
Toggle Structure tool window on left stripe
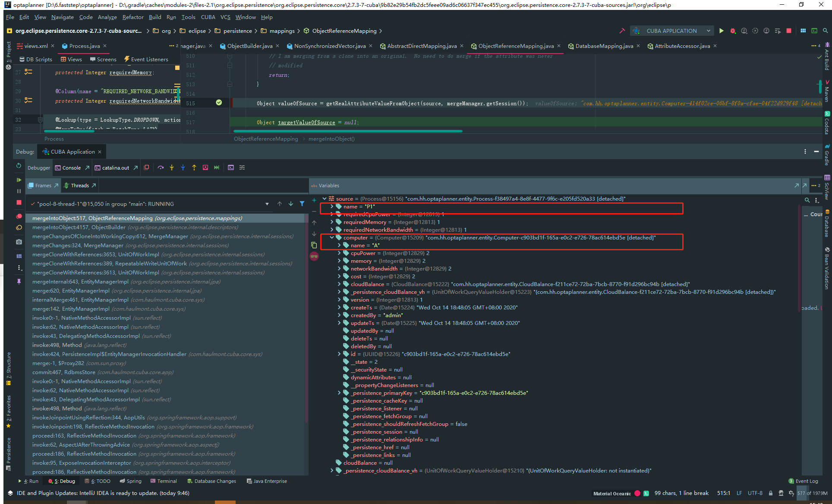(8, 369)
